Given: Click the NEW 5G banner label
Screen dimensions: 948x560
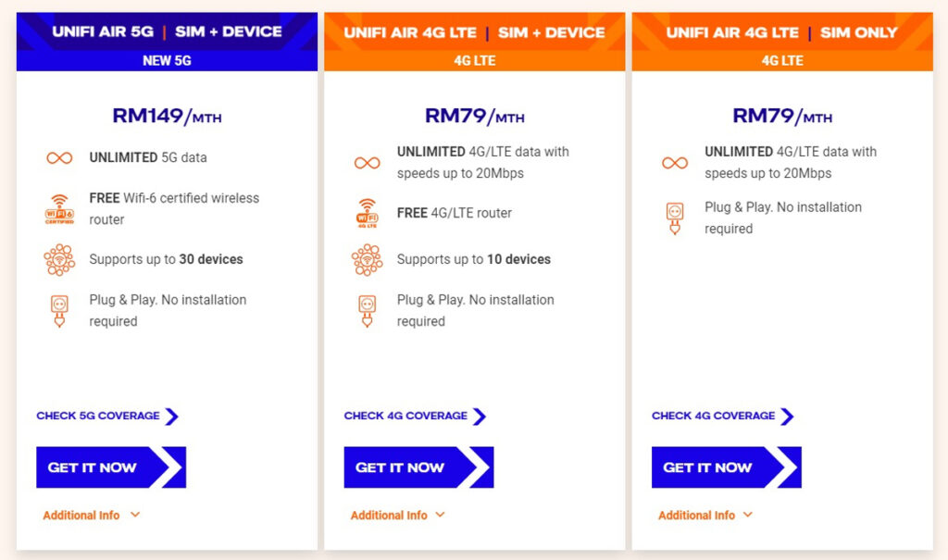Looking at the screenshot, I should 168,61.
